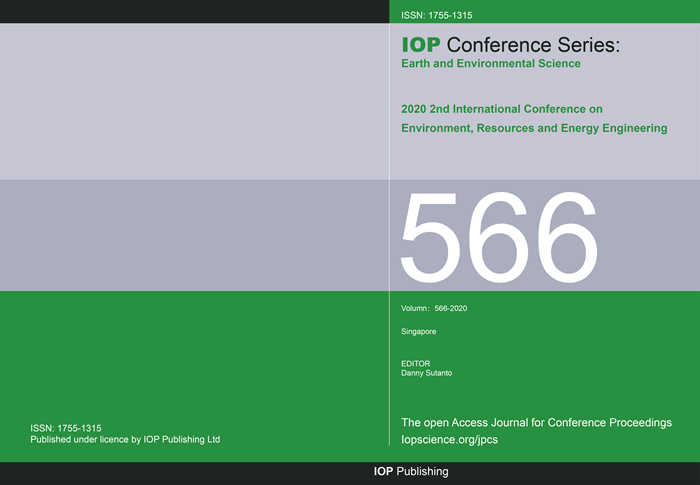700x485 pixels.
Task: Click the line "2020 2nd International Conference on"
Action: (502, 109)
